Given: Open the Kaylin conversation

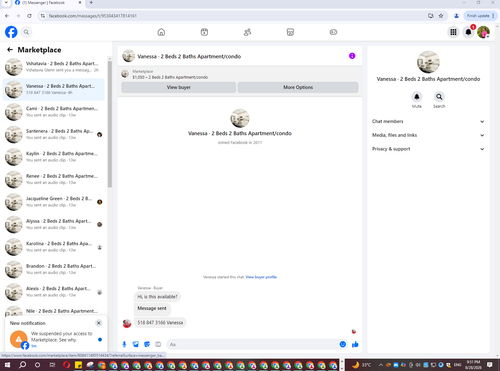Looking at the screenshot, I should 54,157.
